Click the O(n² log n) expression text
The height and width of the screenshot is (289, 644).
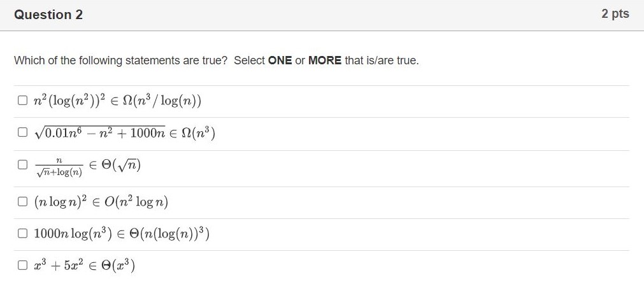tap(140, 202)
